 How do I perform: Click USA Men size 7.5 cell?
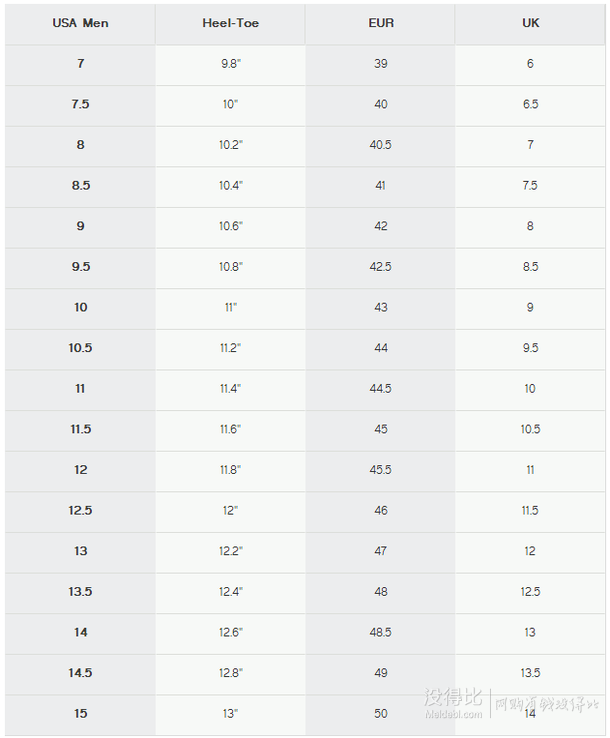80,104
